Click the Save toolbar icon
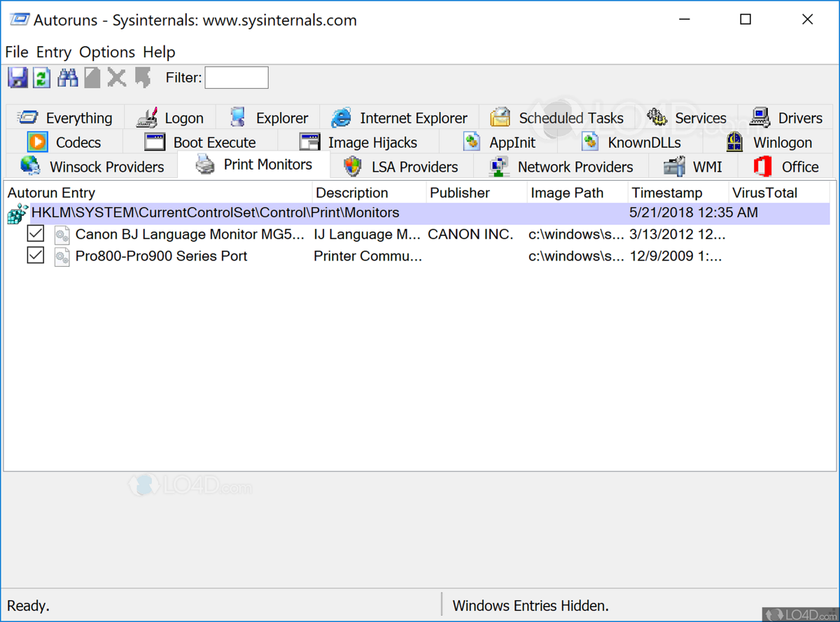This screenshot has width=840, height=622. coord(17,78)
